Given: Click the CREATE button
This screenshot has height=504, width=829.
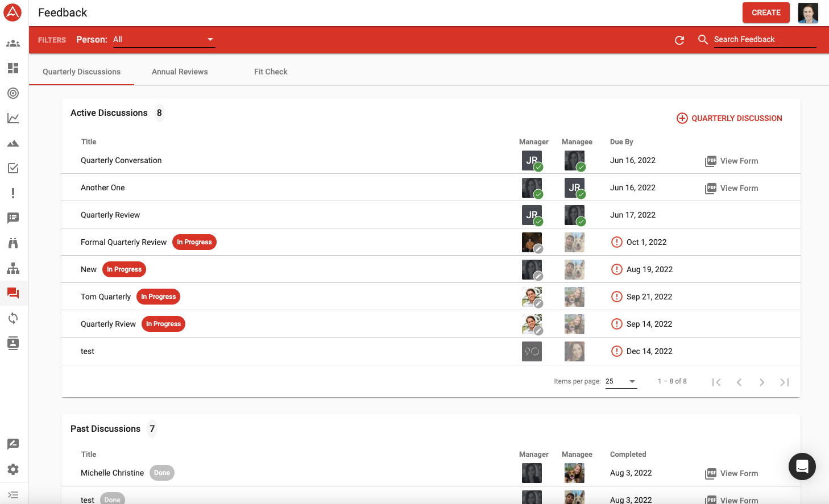Looking at the screenshot, I should click(x=765, y=13).
